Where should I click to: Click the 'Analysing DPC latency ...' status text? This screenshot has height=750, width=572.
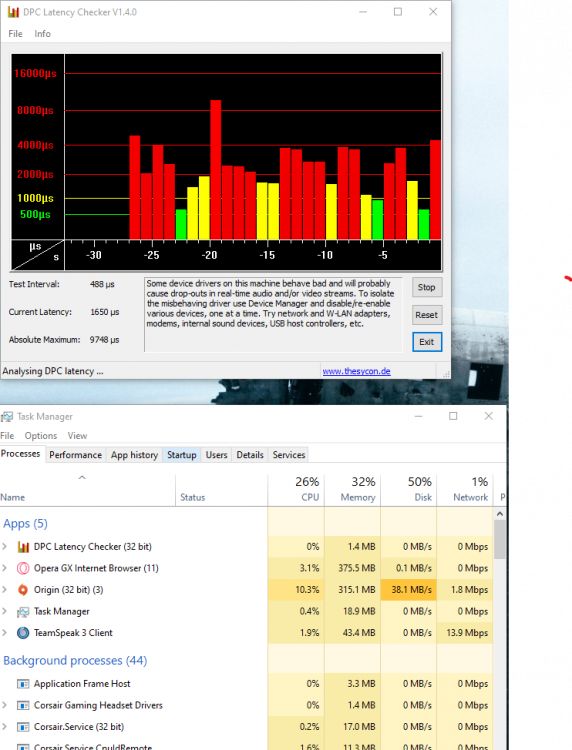(x=53, y=371)
